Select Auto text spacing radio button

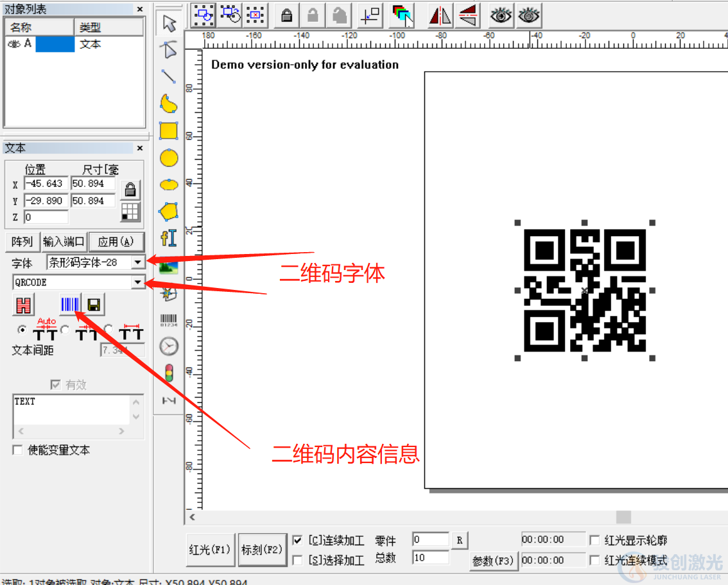point(22,330)
